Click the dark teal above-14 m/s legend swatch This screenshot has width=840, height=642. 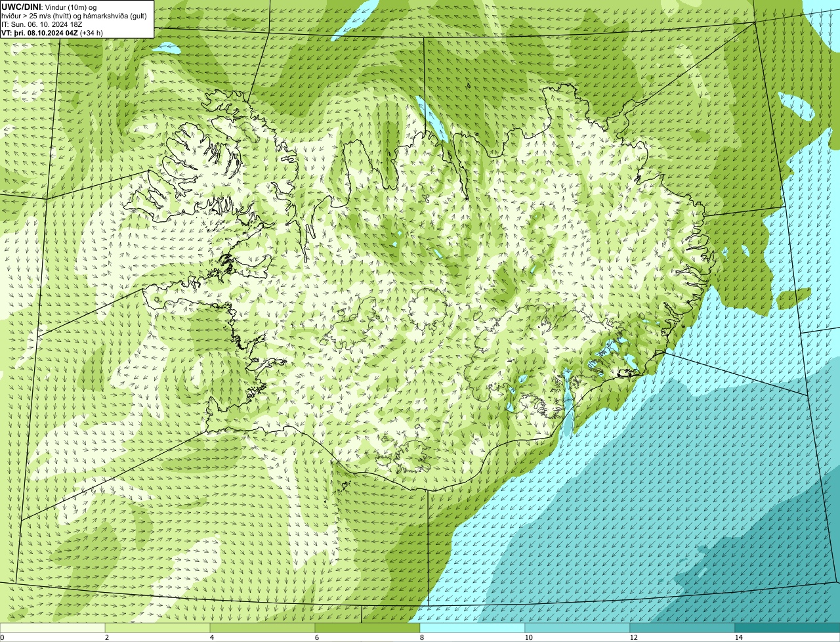click(787, 628)
